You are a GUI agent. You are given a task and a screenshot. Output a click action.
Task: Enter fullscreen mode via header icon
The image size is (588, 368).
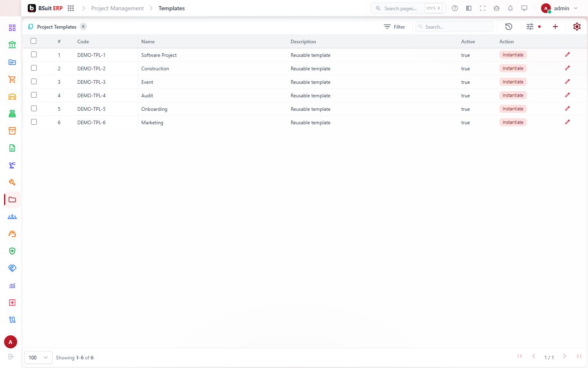(x=483, y=8)
